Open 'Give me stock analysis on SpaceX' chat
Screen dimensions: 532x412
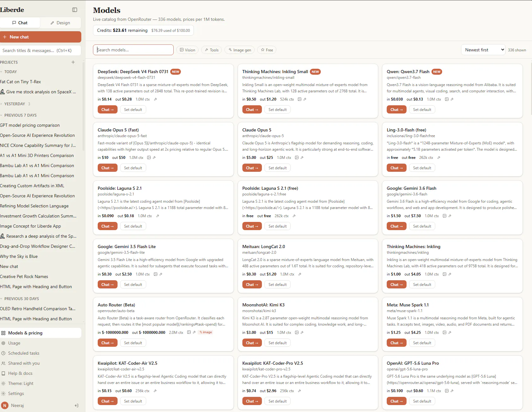(40, 92)
